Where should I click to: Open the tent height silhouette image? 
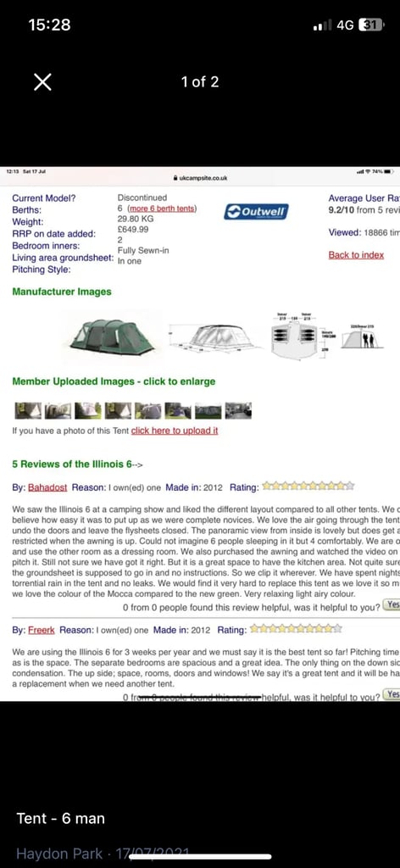(x=361, y=337)
